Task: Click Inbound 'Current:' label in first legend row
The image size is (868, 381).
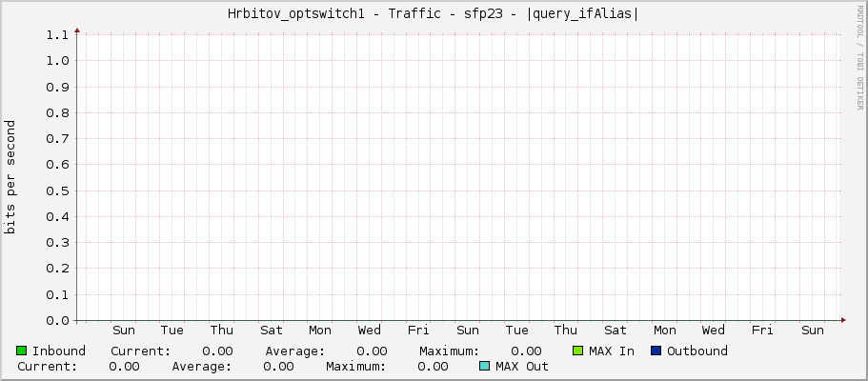Action: point(141,351)
